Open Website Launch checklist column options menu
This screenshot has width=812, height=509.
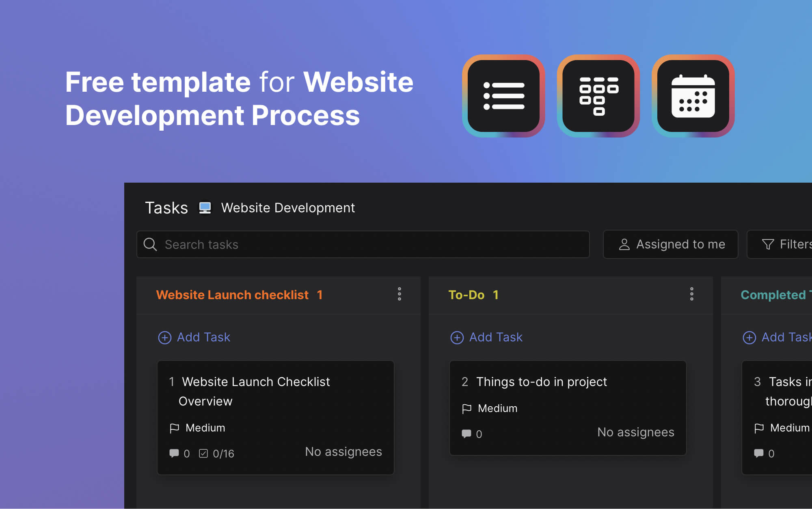click(399, 294)
